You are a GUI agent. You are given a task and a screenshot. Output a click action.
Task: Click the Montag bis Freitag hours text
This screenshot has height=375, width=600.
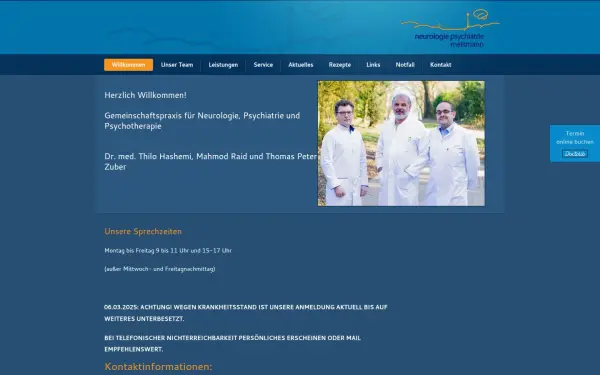(168, 251)
